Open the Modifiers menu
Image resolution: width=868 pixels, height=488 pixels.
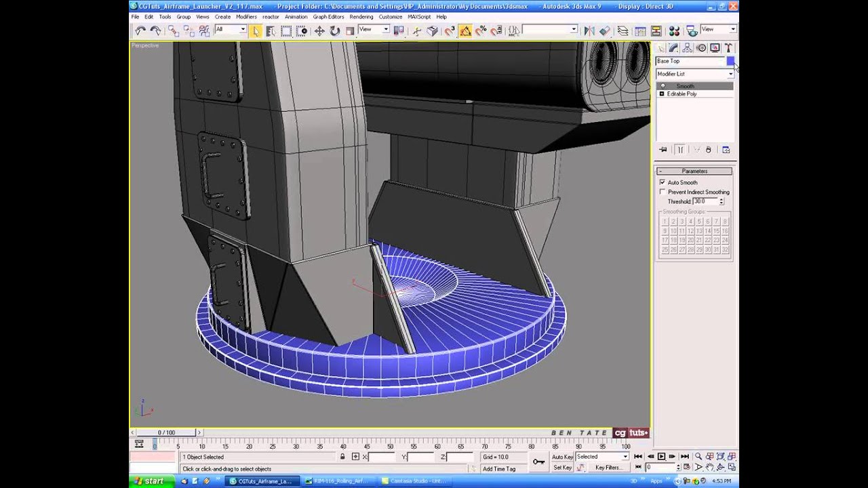point(246,17)
